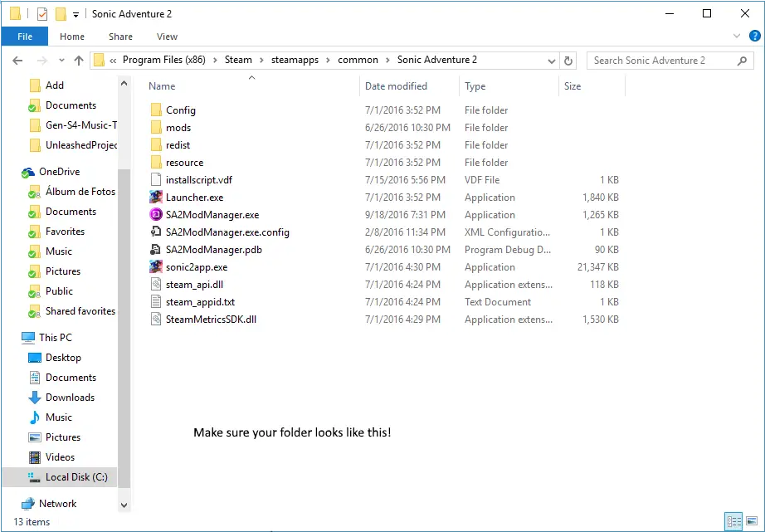Screen dimensions: 765x532
Task: Click the New folder quick access icon
Action: 61,14
